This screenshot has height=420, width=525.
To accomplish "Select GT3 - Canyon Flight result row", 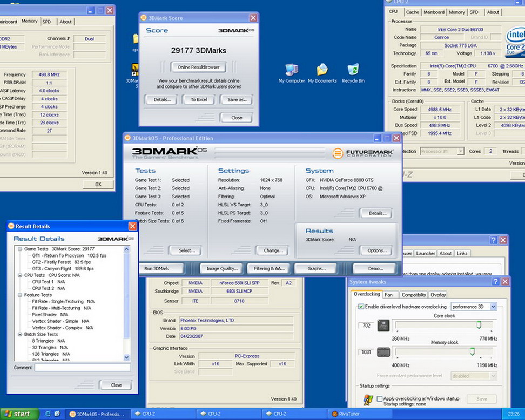I will [x=63, y=269].
